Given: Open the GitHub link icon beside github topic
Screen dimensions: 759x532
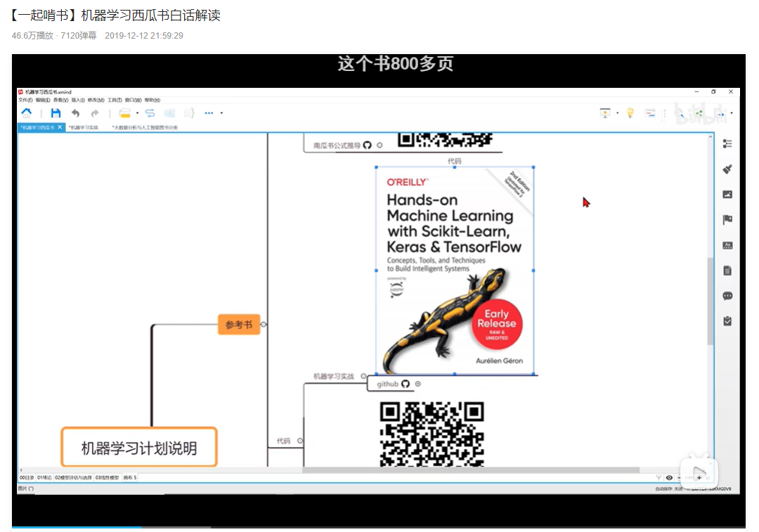Looking at the screenshot, I should click(406, 384).
